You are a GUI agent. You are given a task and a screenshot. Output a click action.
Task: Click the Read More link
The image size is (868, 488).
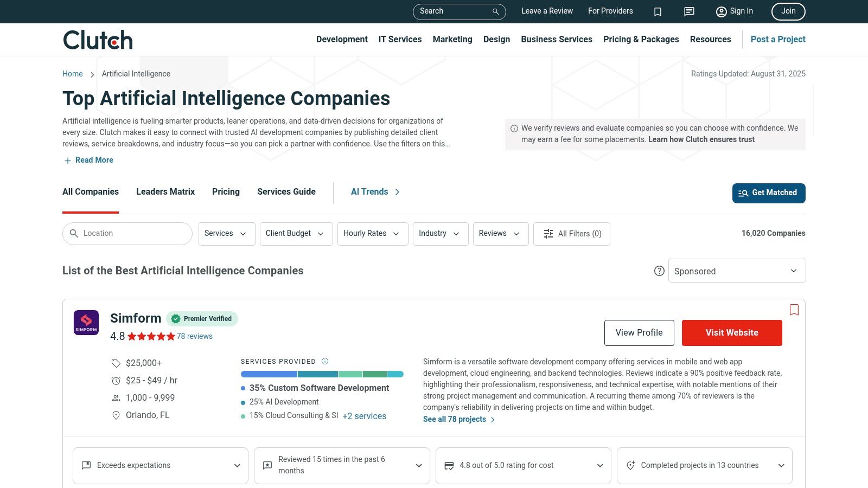click(x=94, y=160)
